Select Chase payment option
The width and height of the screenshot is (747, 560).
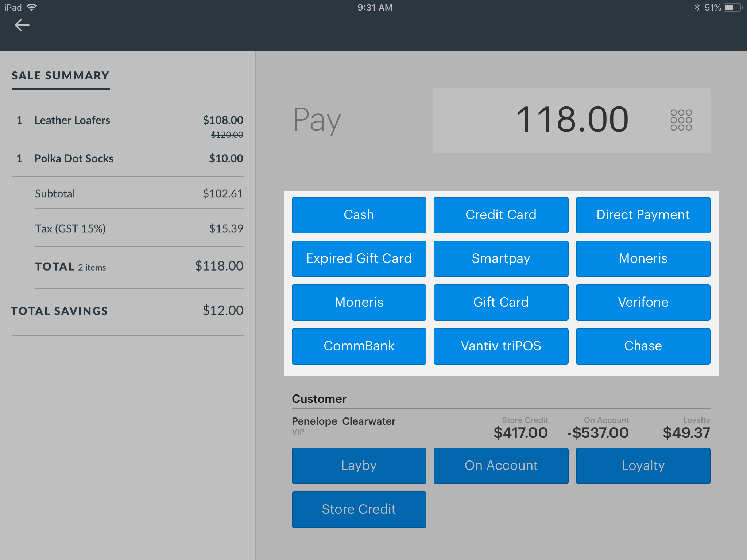[x=643, y=346]
